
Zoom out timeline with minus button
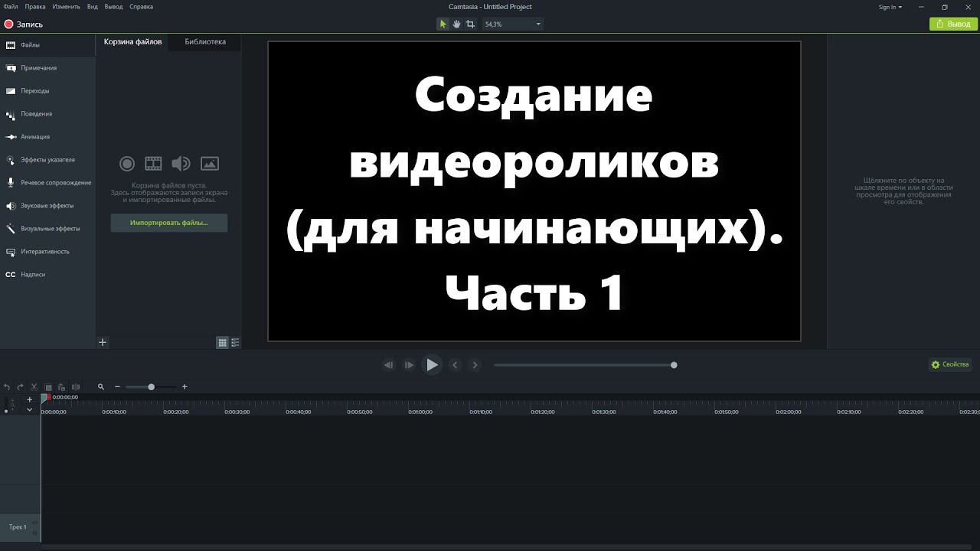coord(117,387)
